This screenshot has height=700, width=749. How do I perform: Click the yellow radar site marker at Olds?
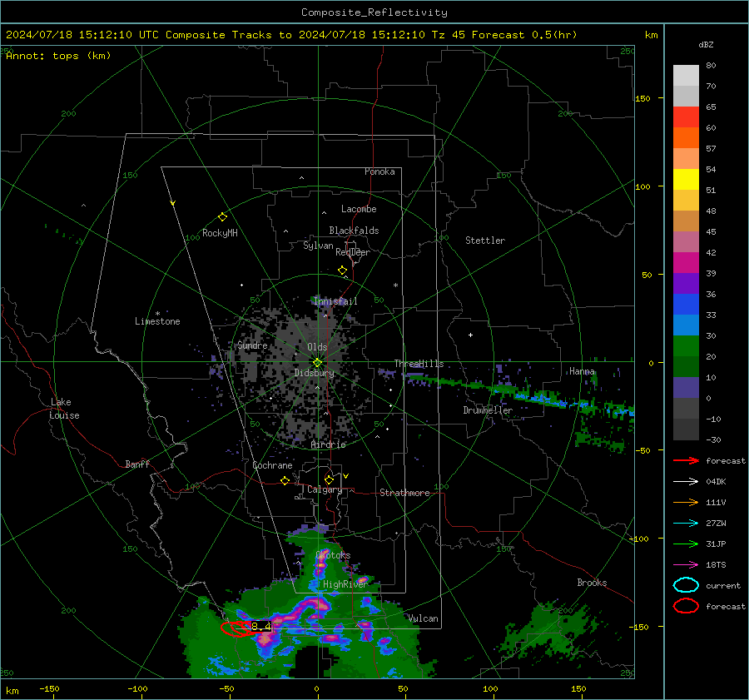pos(317,363)
